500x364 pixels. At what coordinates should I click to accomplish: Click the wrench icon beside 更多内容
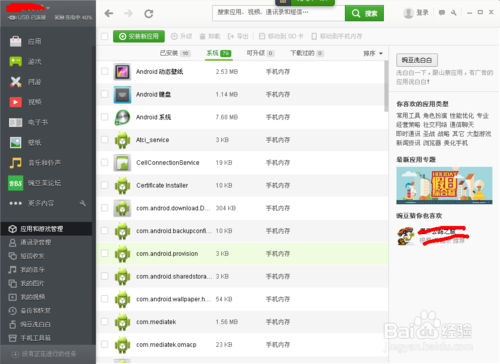[83, 203]
